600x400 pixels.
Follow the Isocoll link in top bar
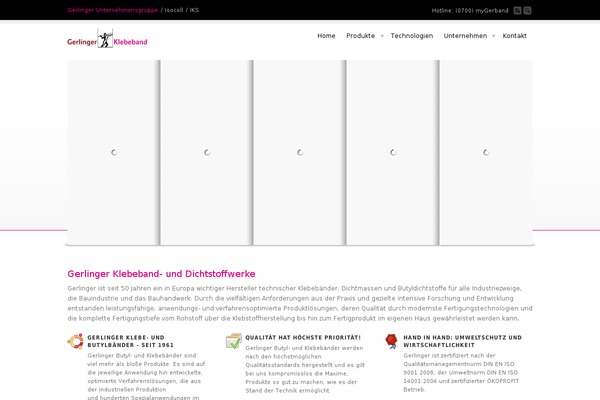pyautogui.click(x=174, y=10)
